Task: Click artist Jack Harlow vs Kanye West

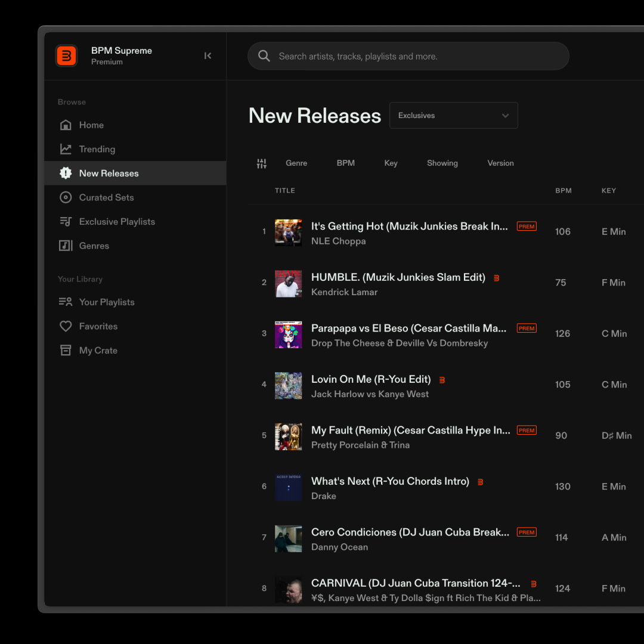Action: pos(370,394)
